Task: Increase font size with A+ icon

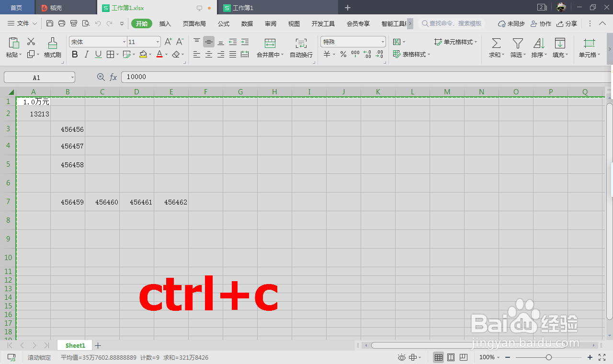Action: [168, 42]
